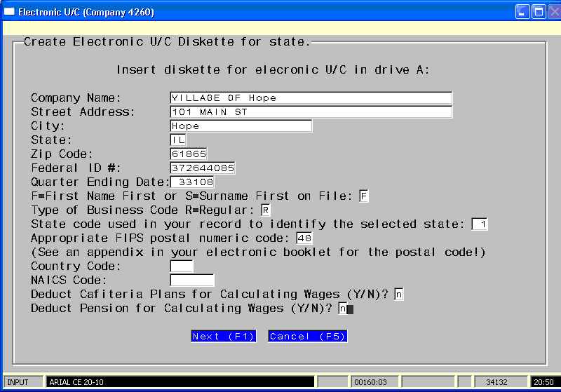Click the Cancel (F5) button
The width and height of the screenshot is (561, 392).
[307, 337]
